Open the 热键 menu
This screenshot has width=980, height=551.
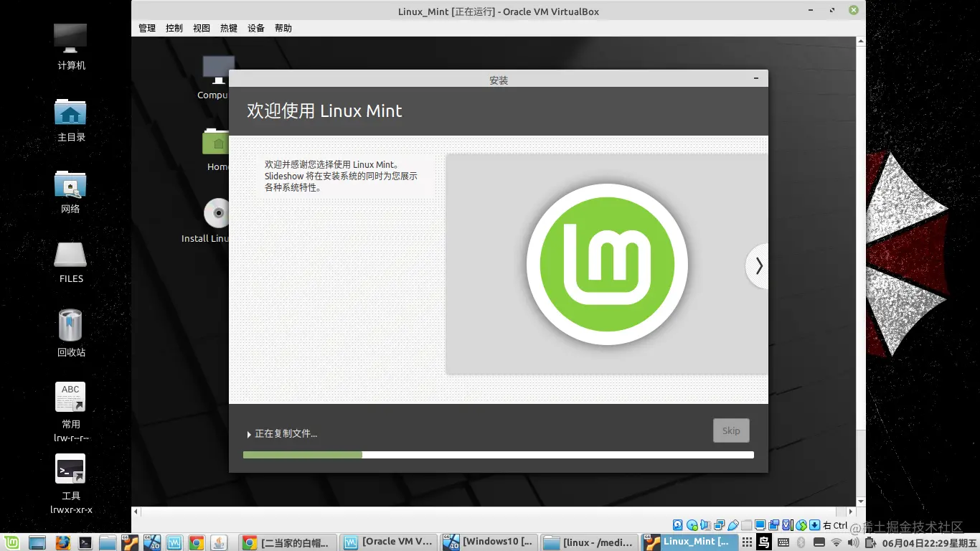pos(229,28)
